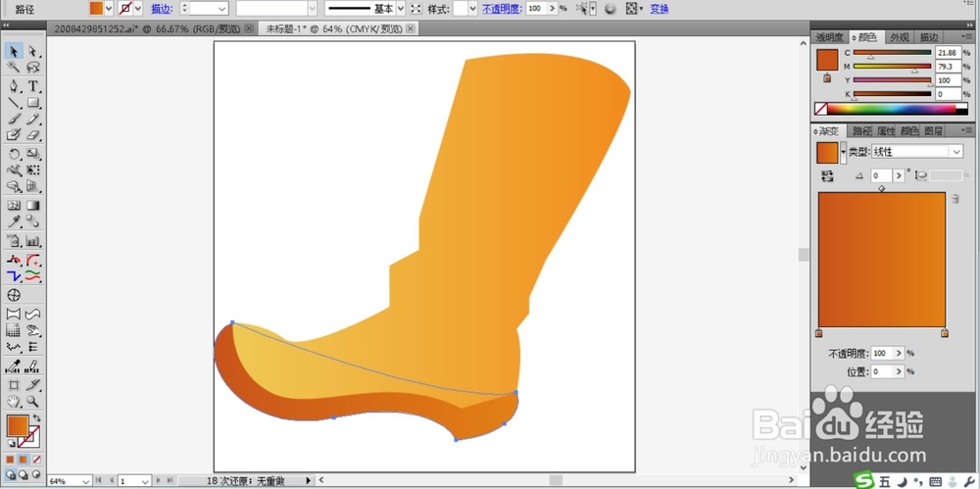980x489 pixels.
Task: Select the right gradient color stop
Action: pyautogui.click(x=945, y=332)
